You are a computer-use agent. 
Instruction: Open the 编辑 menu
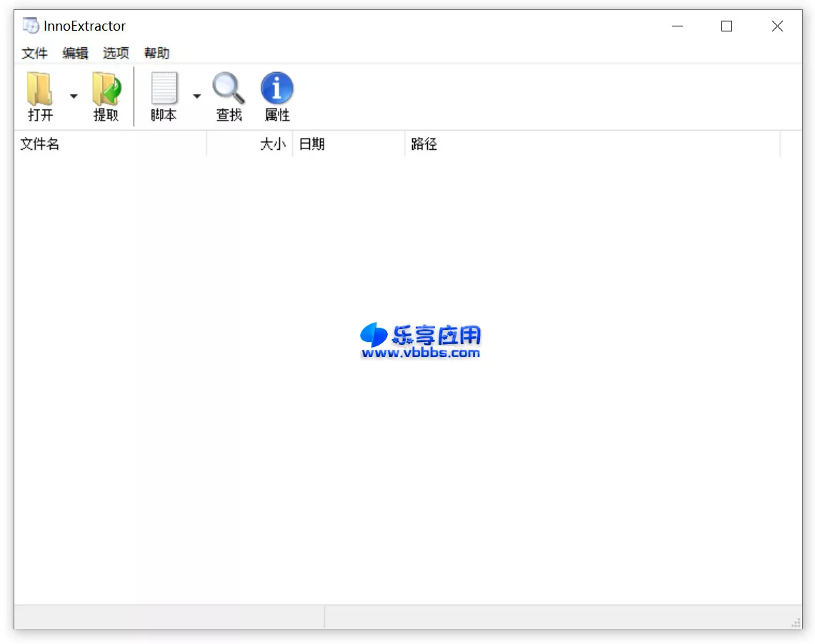(75, 52)
